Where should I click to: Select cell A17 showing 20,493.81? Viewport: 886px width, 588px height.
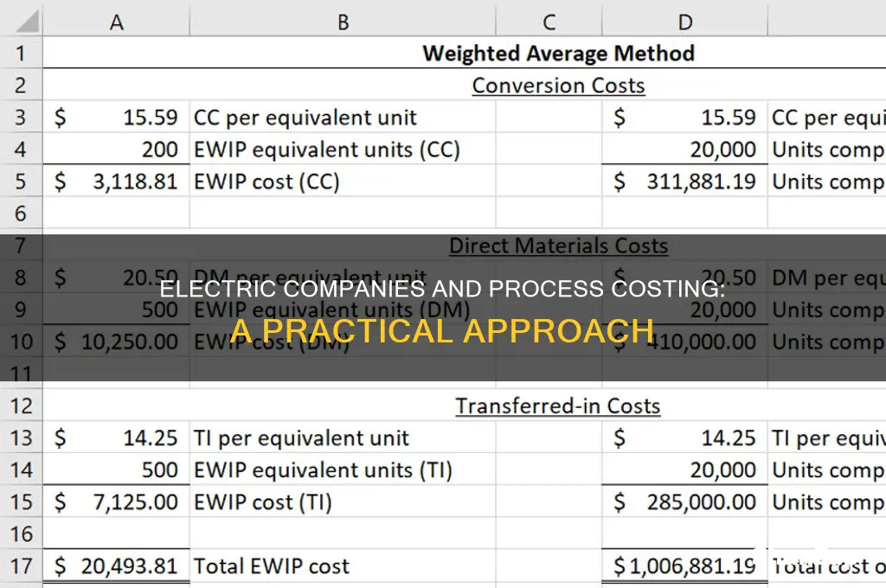pyautogui.click(x=117, y=566)
